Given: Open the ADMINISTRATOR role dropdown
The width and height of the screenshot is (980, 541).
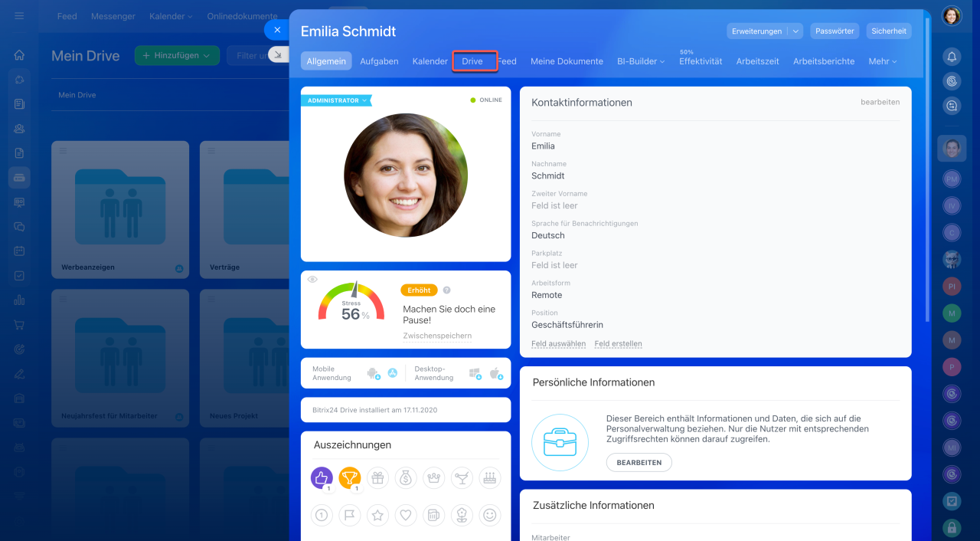Looking at the screenshot, I should point(336,100).
